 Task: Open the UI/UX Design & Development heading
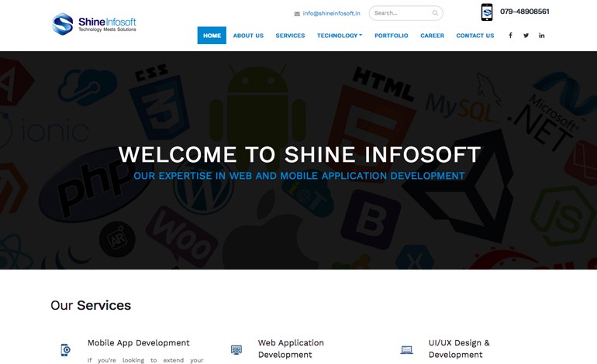459,349
